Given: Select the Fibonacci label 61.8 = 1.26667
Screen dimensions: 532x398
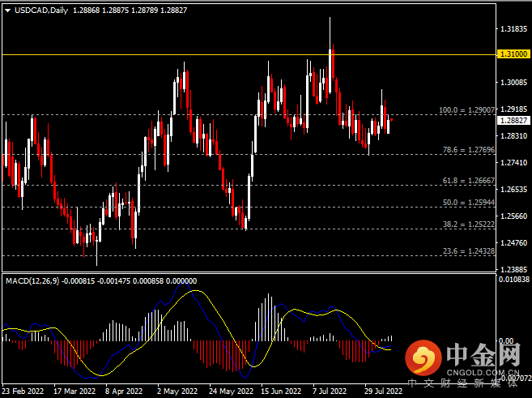Looking at the screenshot, I should [469, 181].
